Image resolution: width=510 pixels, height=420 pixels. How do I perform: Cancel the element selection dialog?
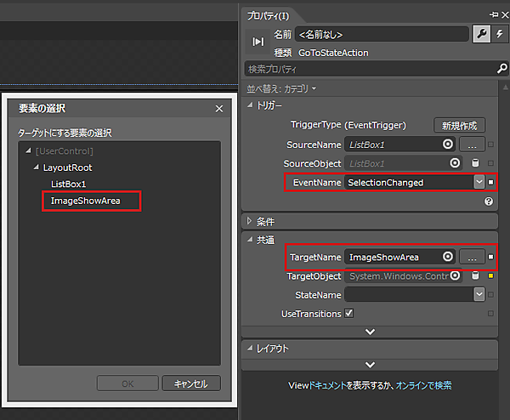(x=191, y=383)
